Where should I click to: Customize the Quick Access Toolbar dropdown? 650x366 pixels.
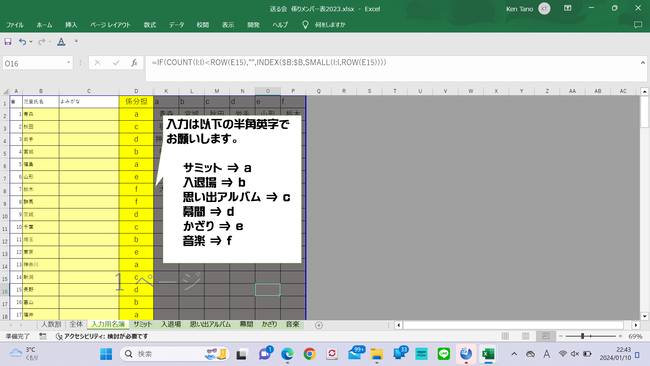point(76,41)
